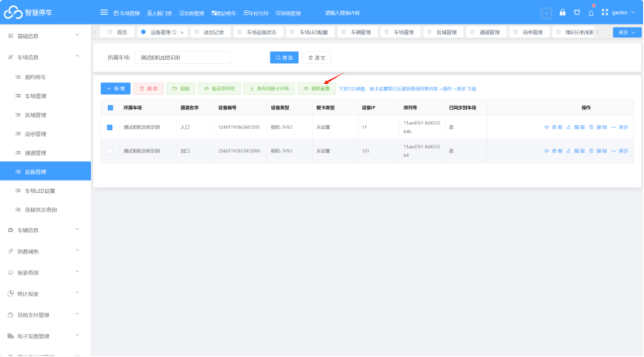644x357 pixels.
Task: Uncheck the 入口 row checkbox
Action: 110,128
